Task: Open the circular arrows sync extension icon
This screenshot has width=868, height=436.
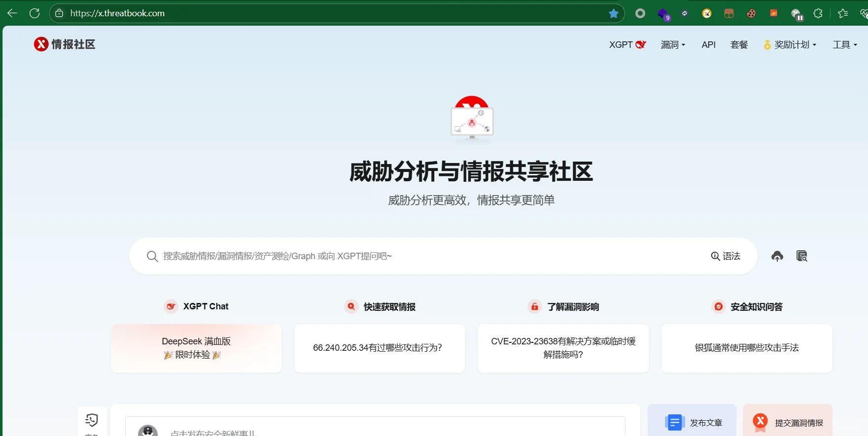Action: (685, 13)
